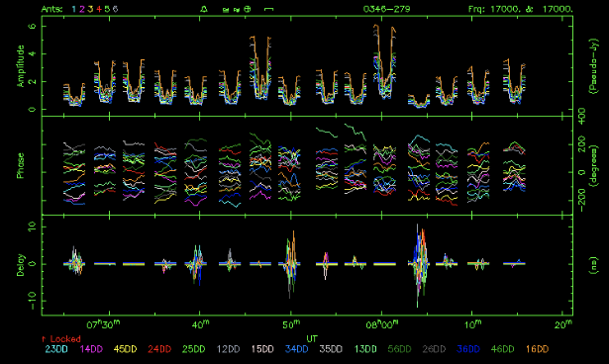Select baseline 34DD in the legend
609x364 pixels.
click(296, 349)
